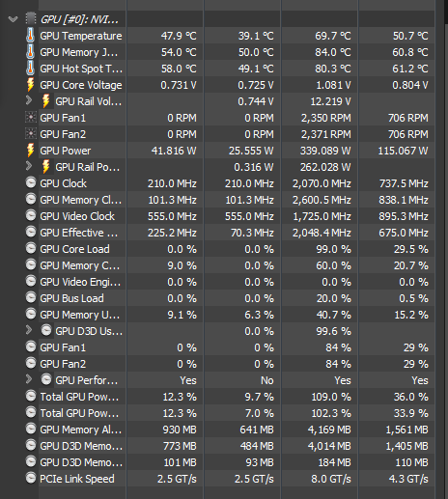Viewport: 448px width, 499px height.
Task: Click the 339.089 W maximum power value
Action: (325, 151)
